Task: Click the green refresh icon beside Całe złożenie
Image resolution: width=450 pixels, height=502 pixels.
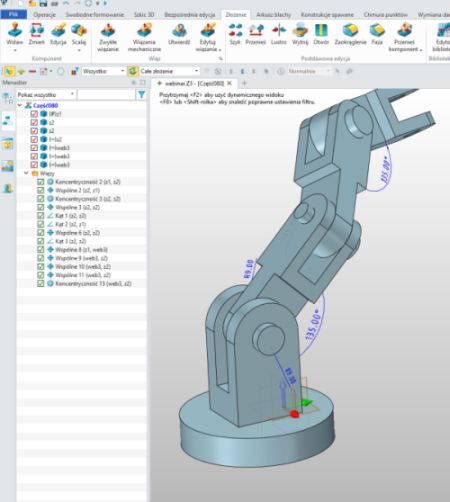Action: pos(133,71)
